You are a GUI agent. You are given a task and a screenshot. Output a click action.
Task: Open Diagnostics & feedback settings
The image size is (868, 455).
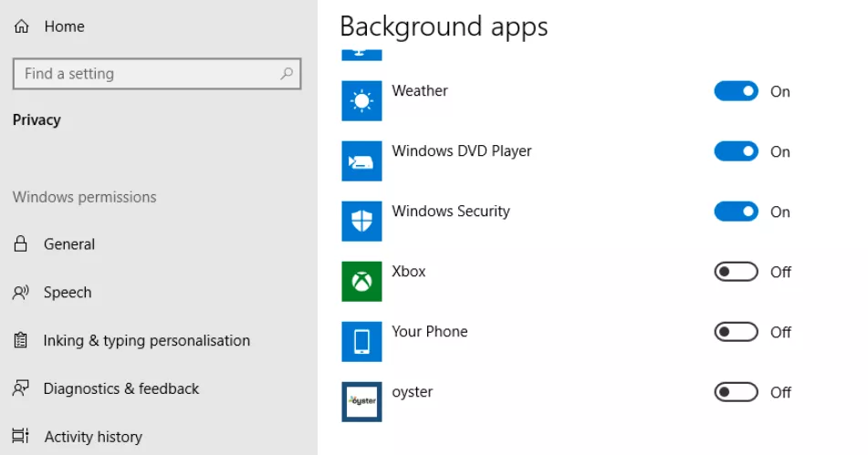coord(121,388)
